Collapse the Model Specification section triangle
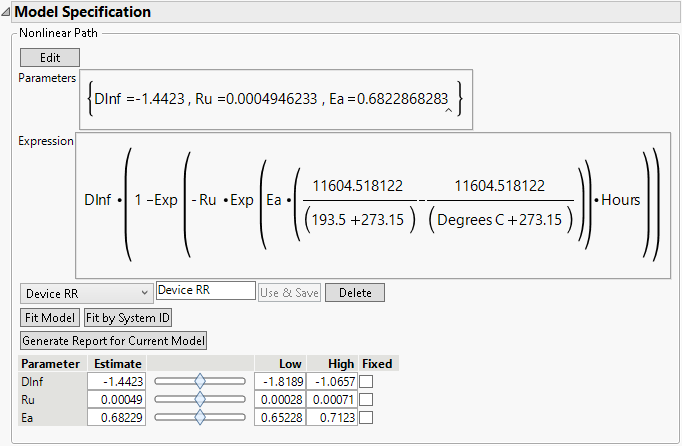The height and width of the screenshot is (446, 682). click(7, 13)
